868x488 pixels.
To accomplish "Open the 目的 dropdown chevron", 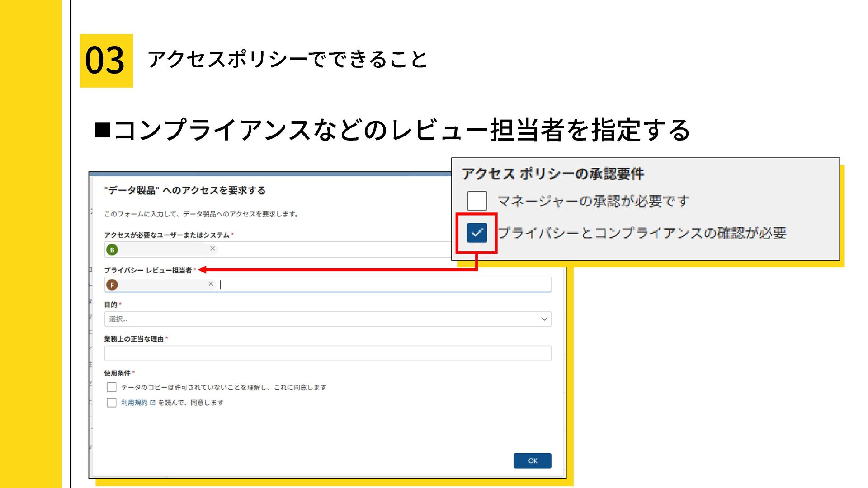I will click(544, 319).
